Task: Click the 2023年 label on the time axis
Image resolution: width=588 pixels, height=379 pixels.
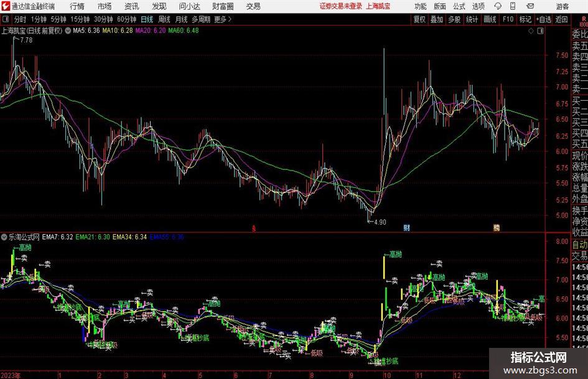Action: pos(11,375)
